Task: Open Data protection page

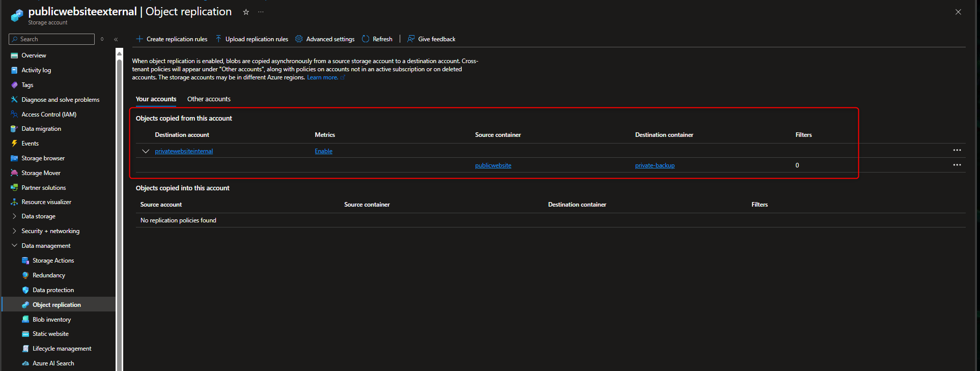Action: 53,290
